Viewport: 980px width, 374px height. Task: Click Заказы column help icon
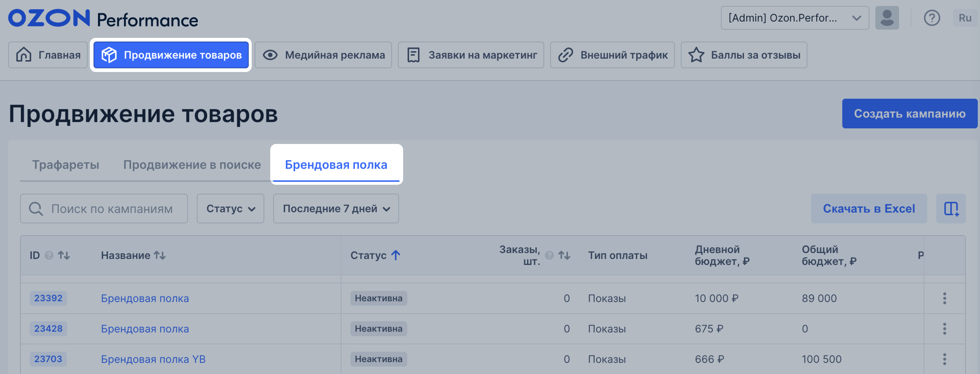[549, 256]
